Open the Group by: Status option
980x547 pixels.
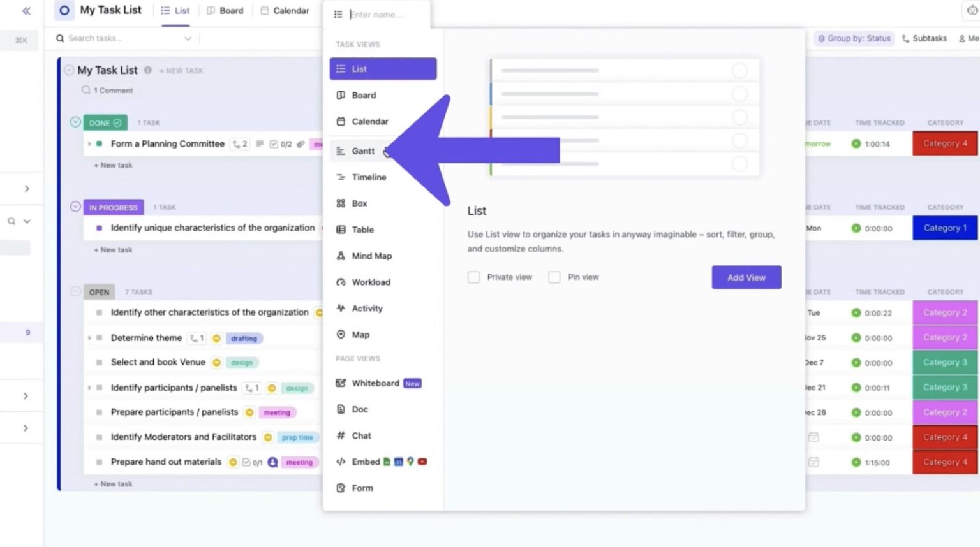[854, 38]
